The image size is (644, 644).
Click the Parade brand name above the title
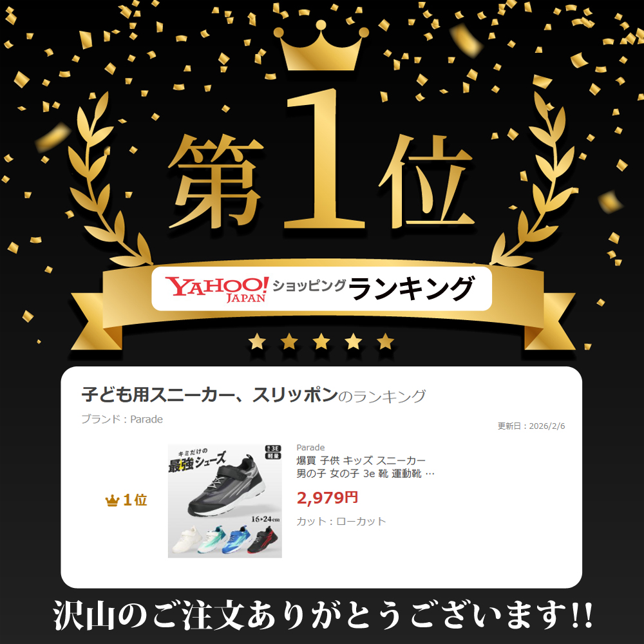[x=310, y=448]
